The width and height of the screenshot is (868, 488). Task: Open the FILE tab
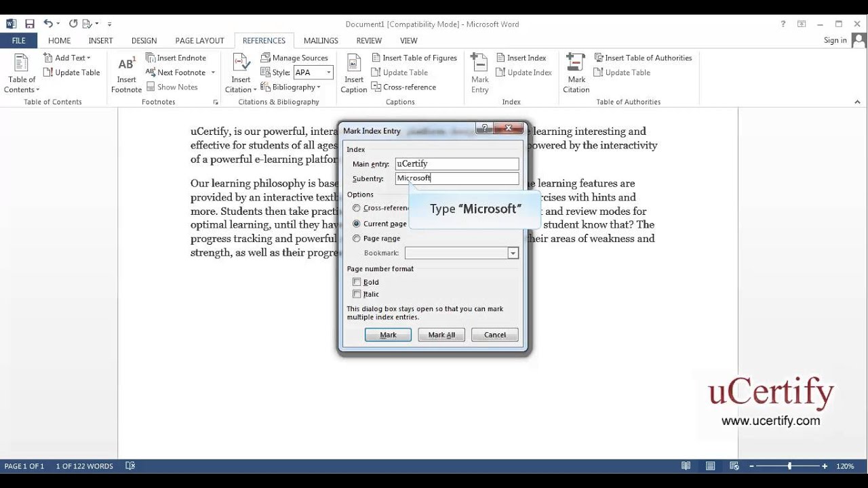(x=18, y=41)
